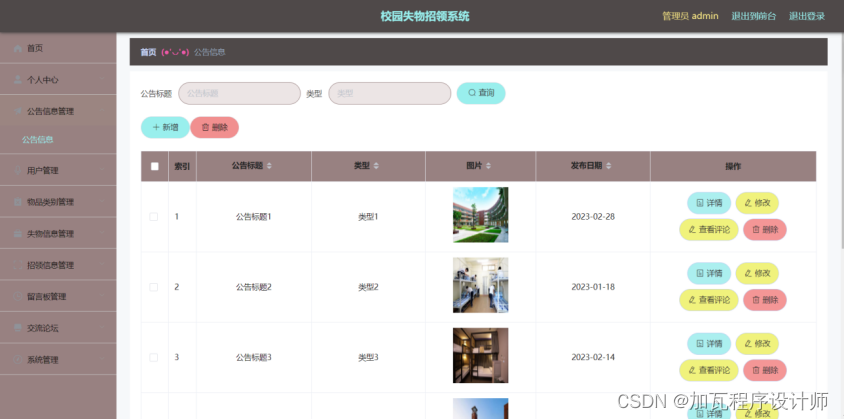The width and height of the screenshot is (844, 420).
Task: Click the date 2023-02-28
Action: click(593, 216)
